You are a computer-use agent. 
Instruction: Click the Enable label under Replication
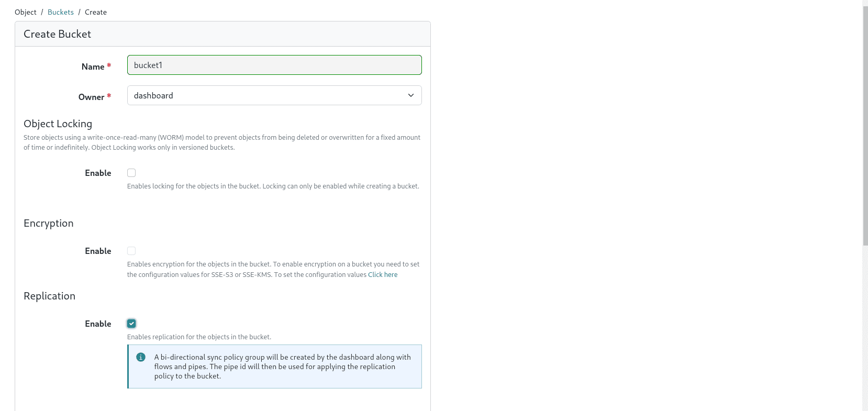(98, 324)
